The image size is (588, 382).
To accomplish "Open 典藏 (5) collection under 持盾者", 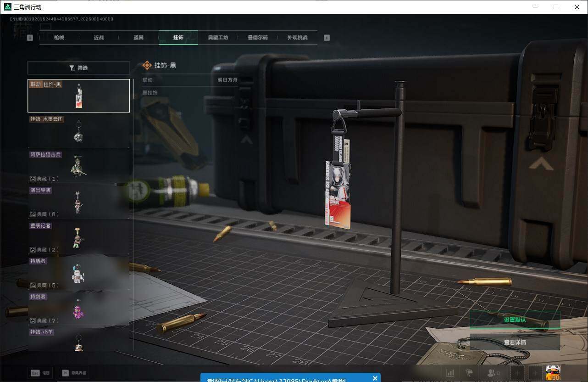I will click(x=44, y=285).
